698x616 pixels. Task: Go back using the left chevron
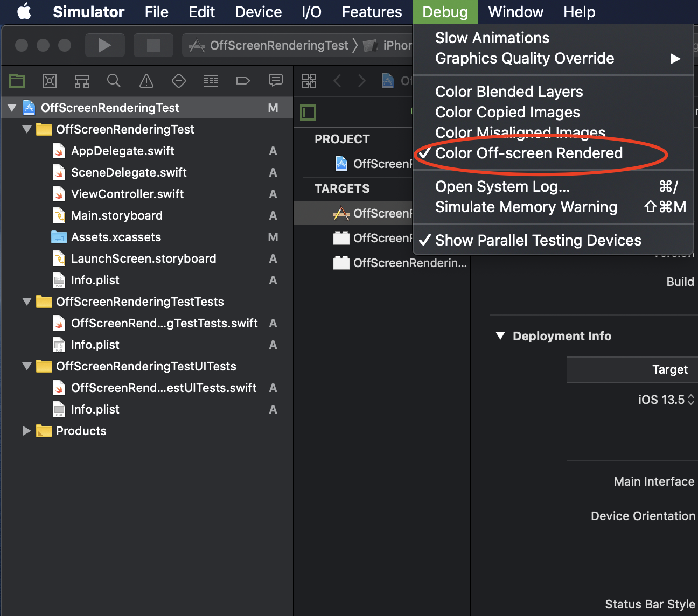[338, 81]
